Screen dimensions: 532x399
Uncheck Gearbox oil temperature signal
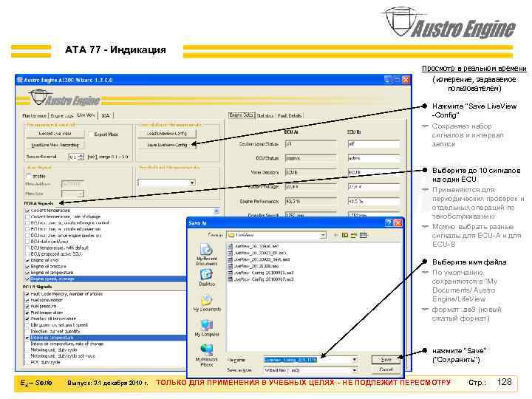[27, 318]
